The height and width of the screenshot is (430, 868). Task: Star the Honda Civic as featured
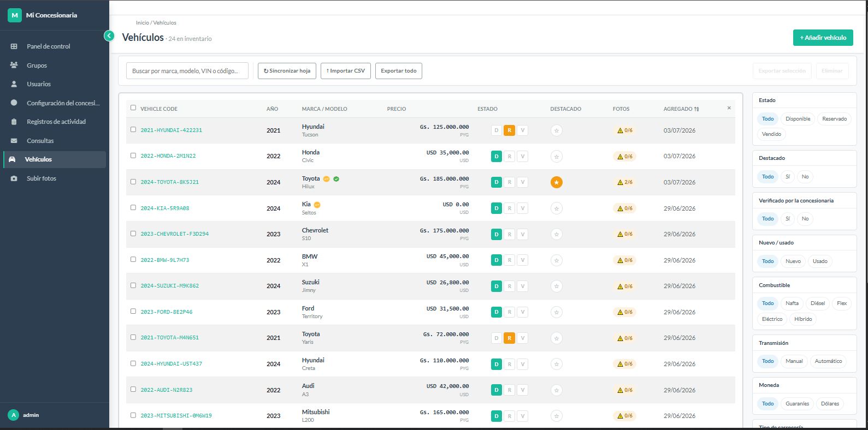(x=556, y=157)
